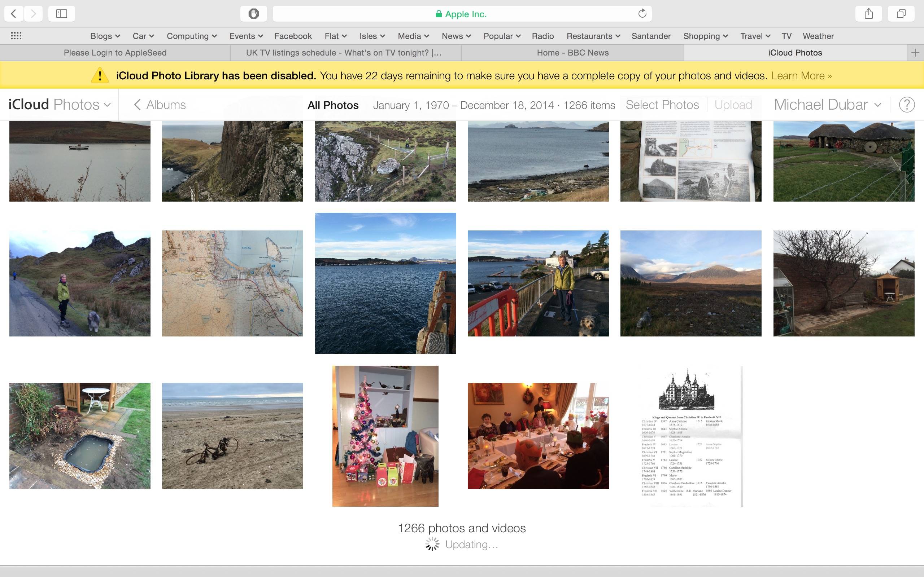Click the BBC News browser tab
924x577 pixels.
[573, 53]
